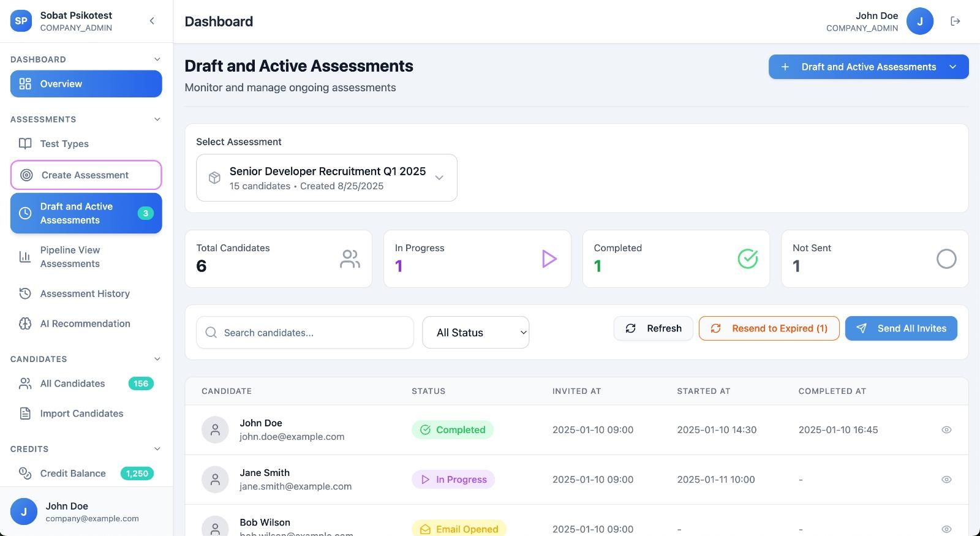Click the In Progress play icon

click(549, 259)
